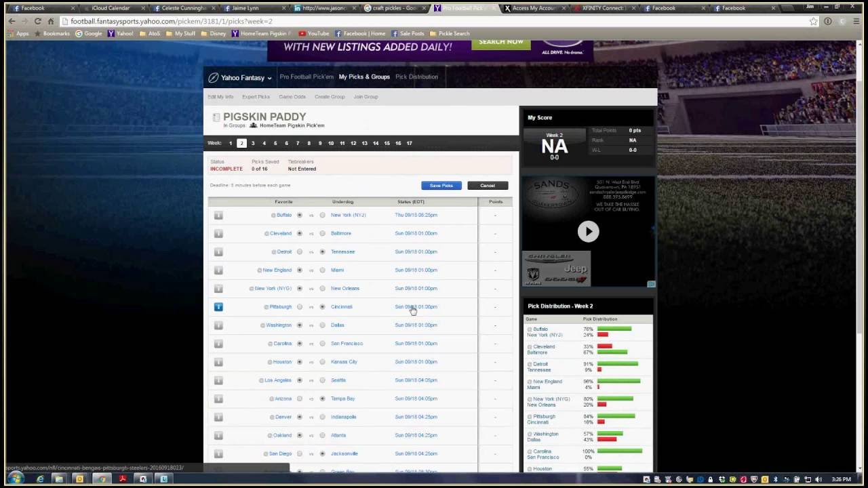The width and height of the screenshot is (868, 488).
Task: Open File Explorer from taskbar
Action: [x=59, y=479]
